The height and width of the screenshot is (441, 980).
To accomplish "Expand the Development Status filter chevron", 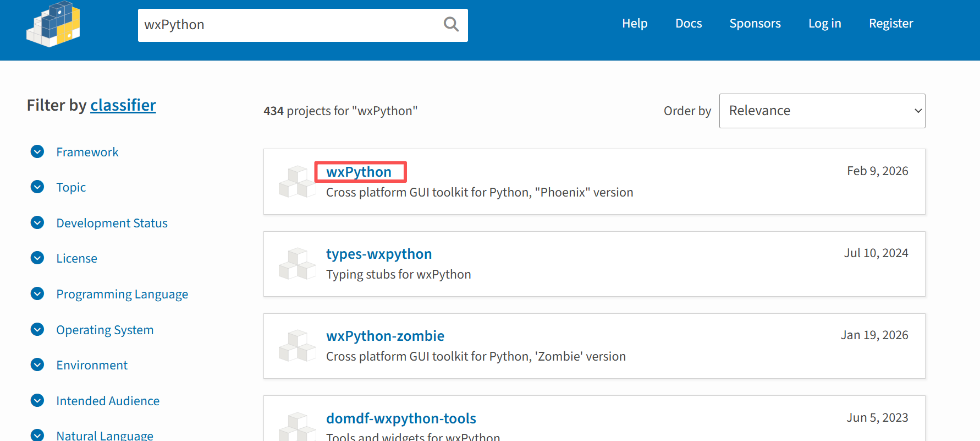I will coord(37,222).
